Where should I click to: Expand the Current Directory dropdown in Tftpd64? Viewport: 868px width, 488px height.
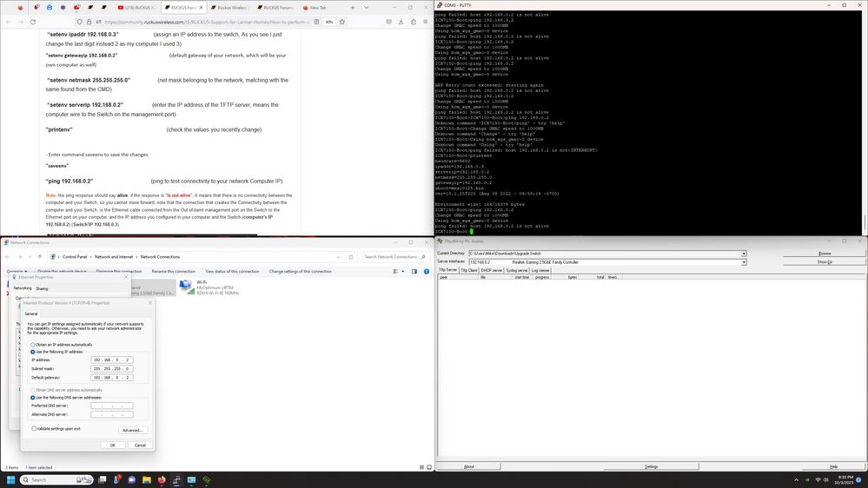coord(744,253)
